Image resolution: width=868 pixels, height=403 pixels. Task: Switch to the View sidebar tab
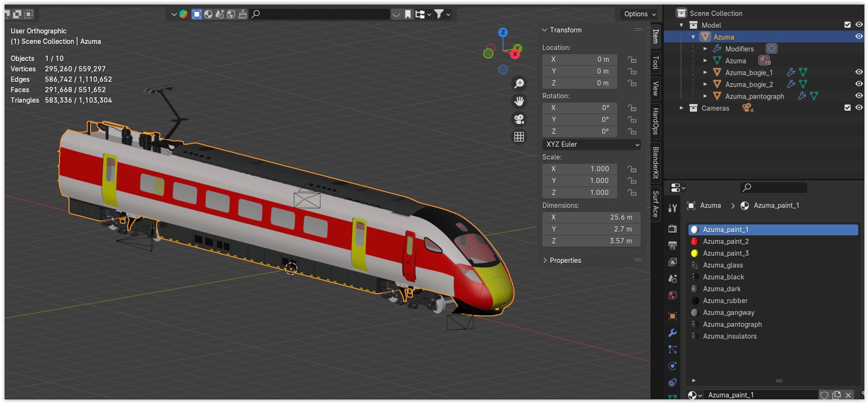click(656, 89)
